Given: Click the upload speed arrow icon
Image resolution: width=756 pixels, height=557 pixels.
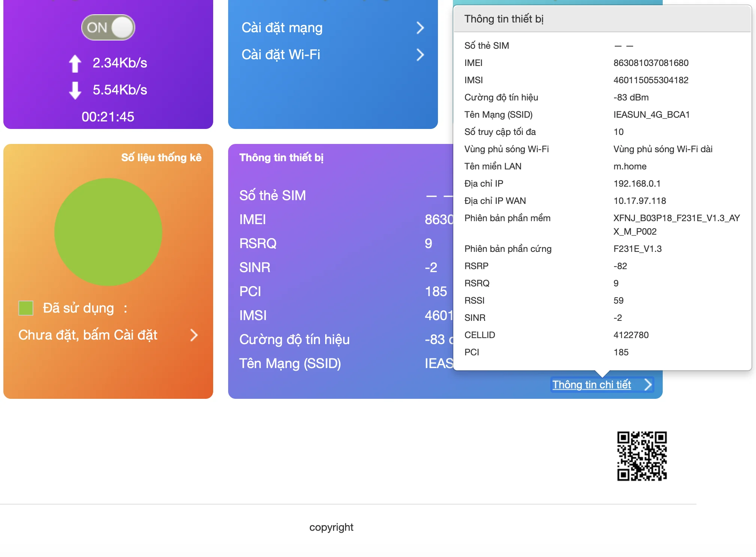Looking at the screenshot, I should [75, 63].
